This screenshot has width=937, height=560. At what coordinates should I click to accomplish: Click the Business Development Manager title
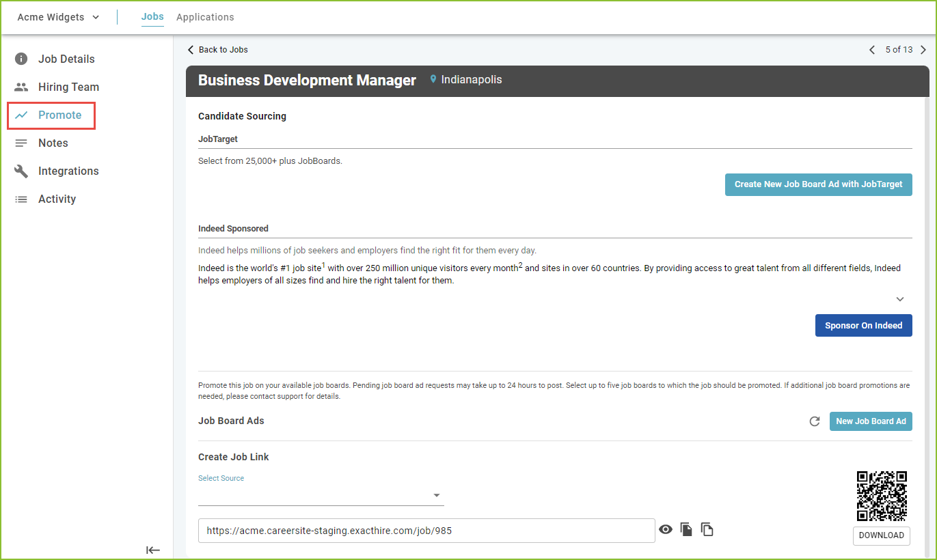coord(307,80)
